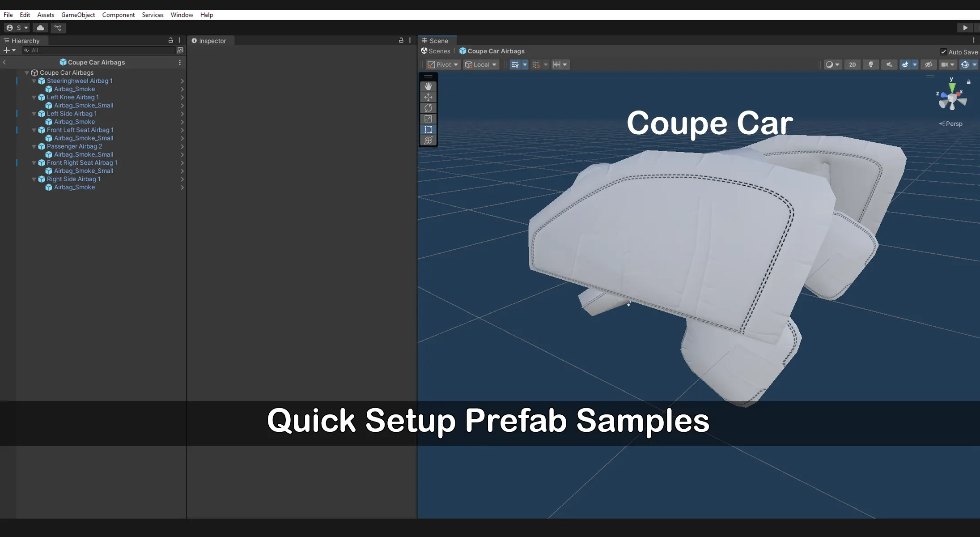Toggle the Auto Save checkbox
Viewport: 980px width, 537px height.
(943, 52)
